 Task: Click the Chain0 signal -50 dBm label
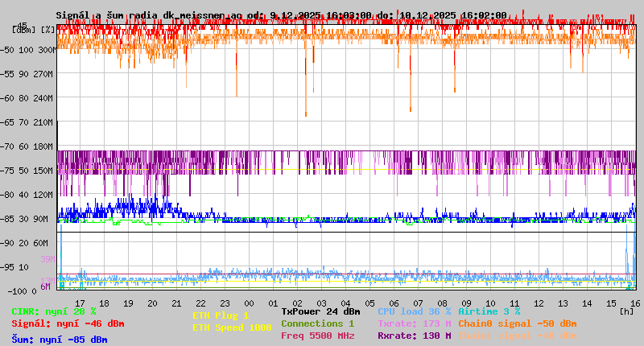click(x=517, y=323)
